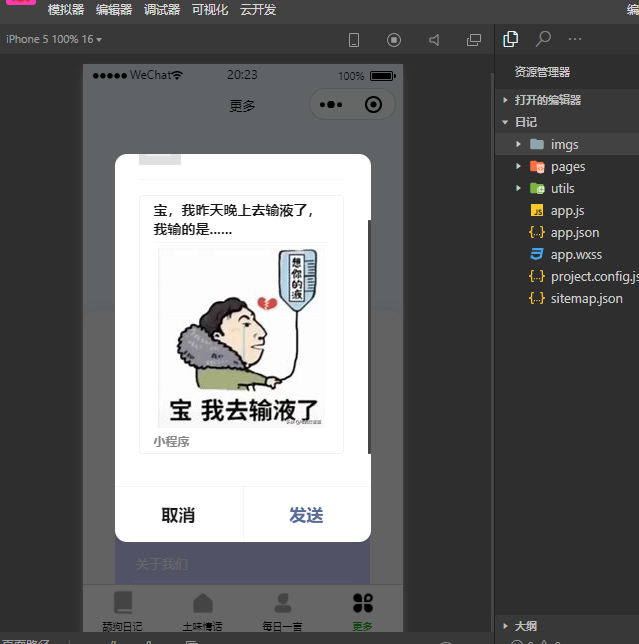
Task: Detach the simulator into separate window
Action: pos(474,40)
